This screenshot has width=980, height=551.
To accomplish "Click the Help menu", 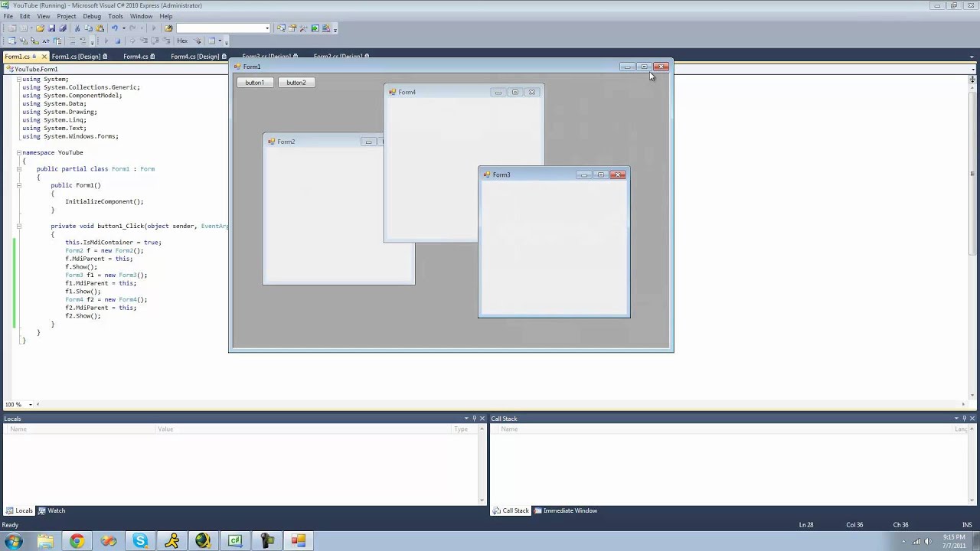I will pyautogui.click(x=166, y=16).
